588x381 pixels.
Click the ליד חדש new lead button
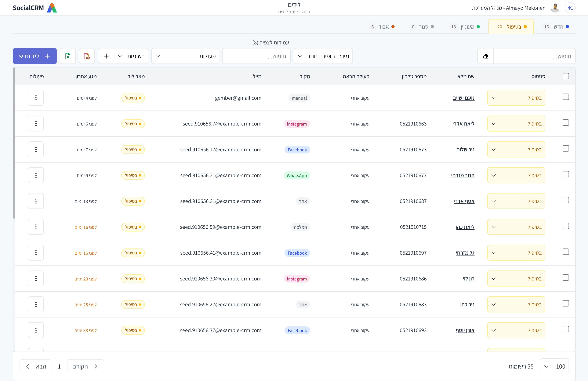[35, 56]
